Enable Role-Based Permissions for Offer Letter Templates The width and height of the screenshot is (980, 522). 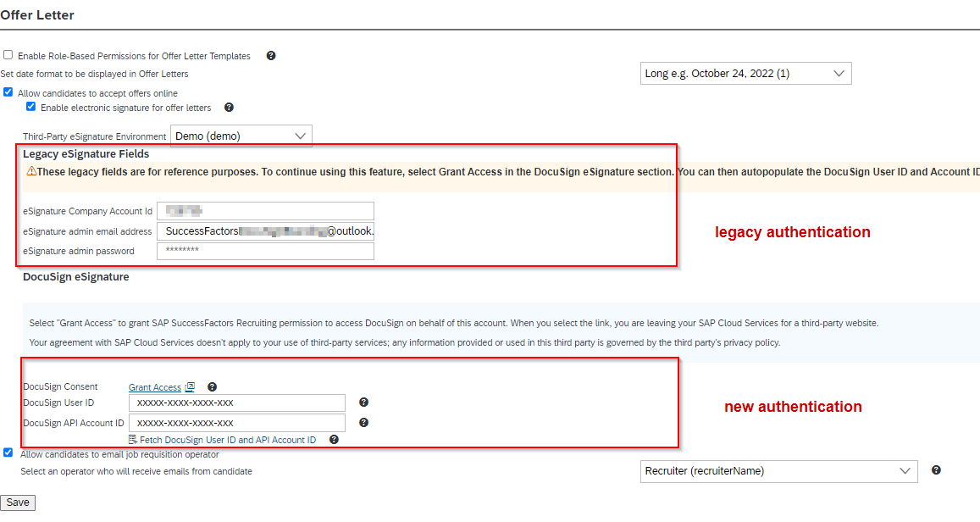tap(8, 55)
